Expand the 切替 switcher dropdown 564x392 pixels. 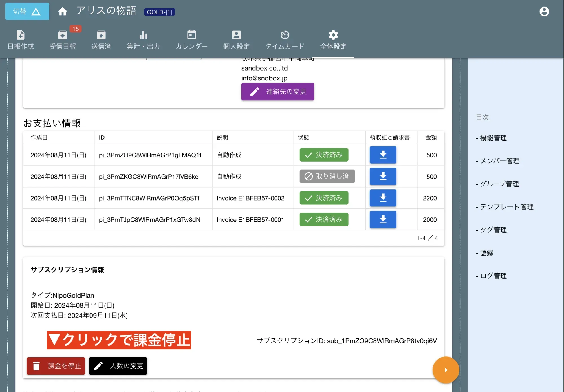(27, 11)
